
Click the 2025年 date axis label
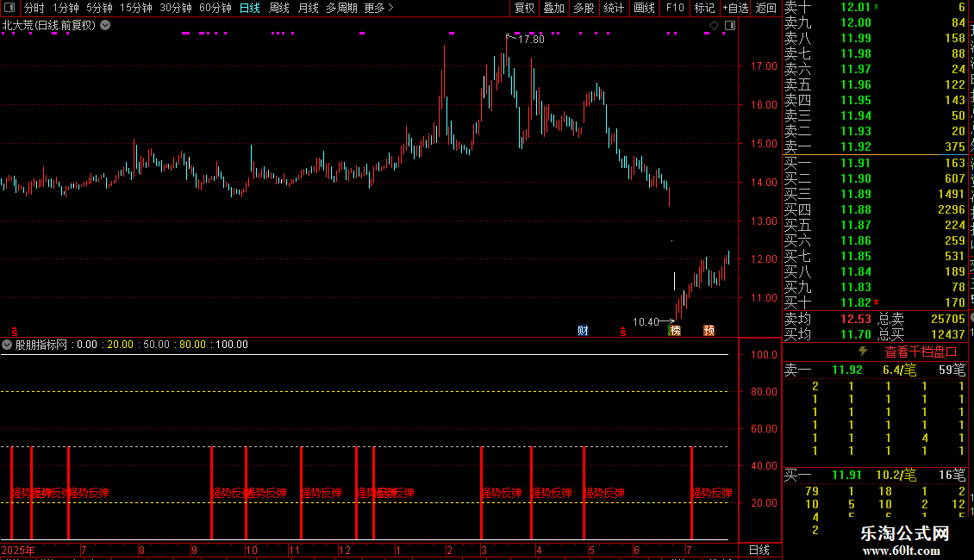[x=18, y=550]
